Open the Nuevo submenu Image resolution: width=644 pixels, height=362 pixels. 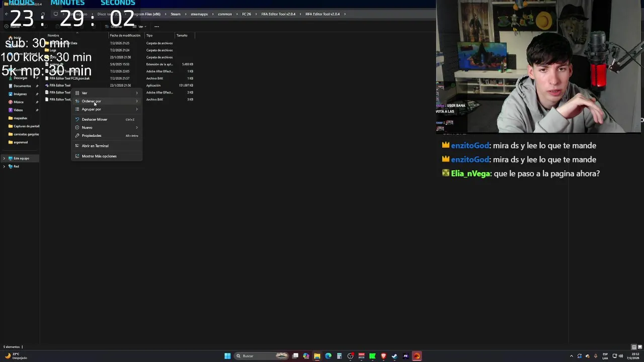[107, 128]
